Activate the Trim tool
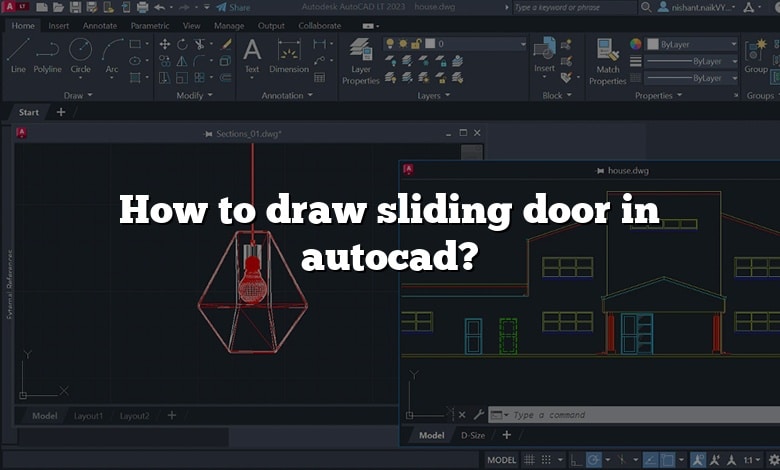The width and height of the screenshot is (780, 470). [x=199, y=44]
